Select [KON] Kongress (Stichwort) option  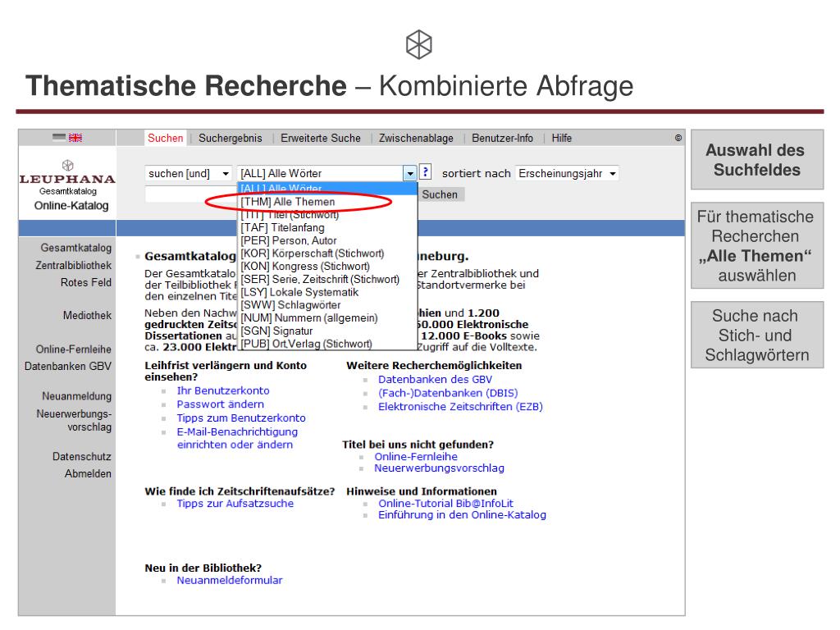coord(327,267)
